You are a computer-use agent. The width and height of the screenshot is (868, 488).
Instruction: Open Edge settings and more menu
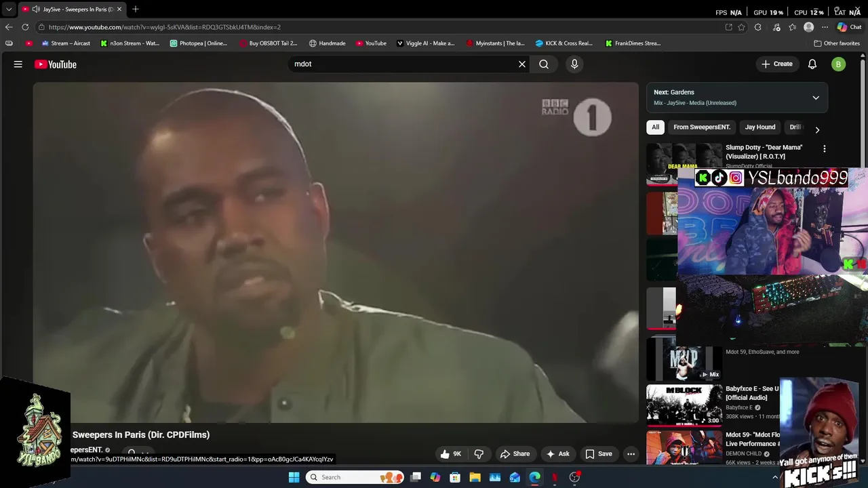(x=825, y=27)
